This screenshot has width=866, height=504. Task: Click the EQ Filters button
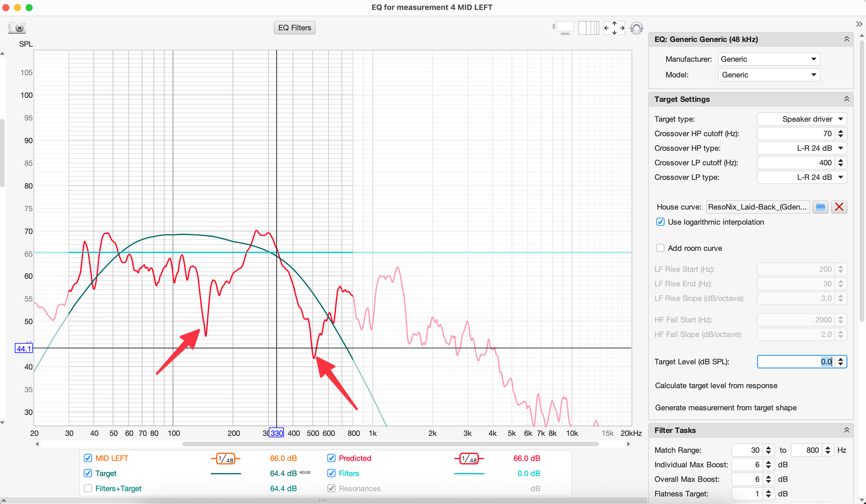pos(294,28)
